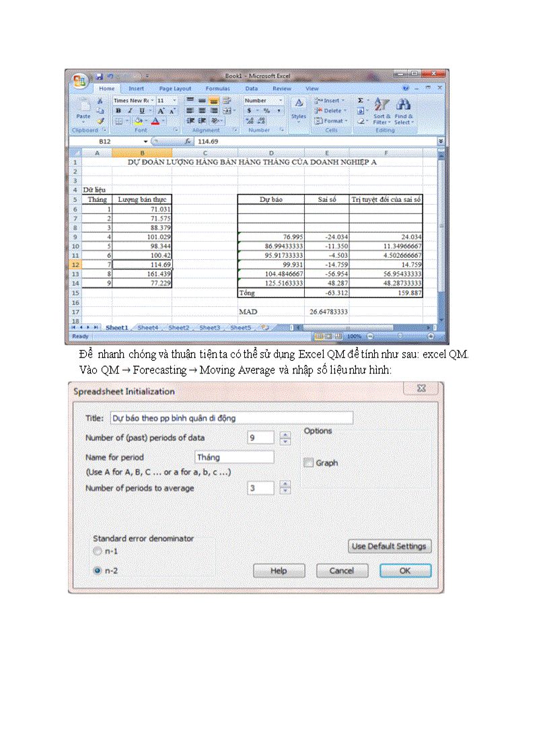Apply Bold formatting to the selection

coord(118,109)
